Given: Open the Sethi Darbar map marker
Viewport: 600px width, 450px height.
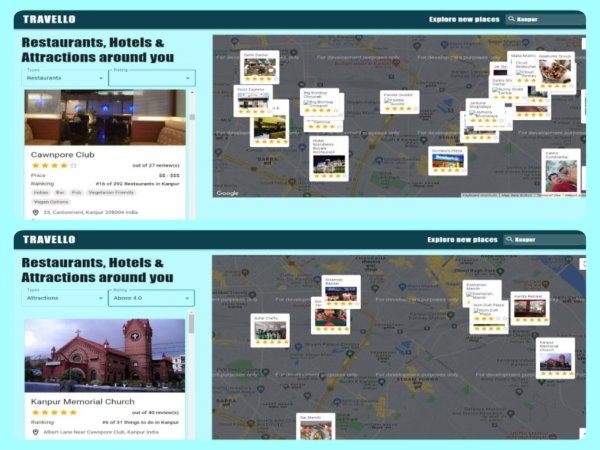Looking at the screenshot, I should coord(260,67).
